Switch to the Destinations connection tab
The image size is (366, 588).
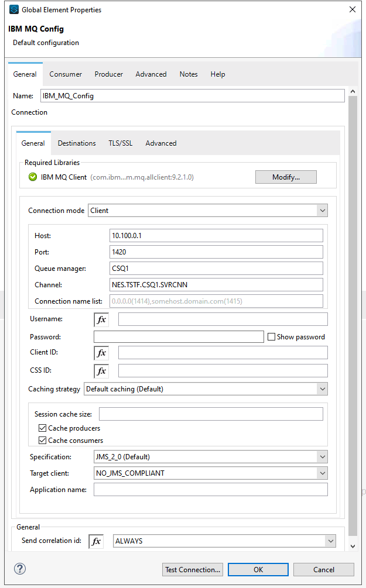[x=77, y=143]
